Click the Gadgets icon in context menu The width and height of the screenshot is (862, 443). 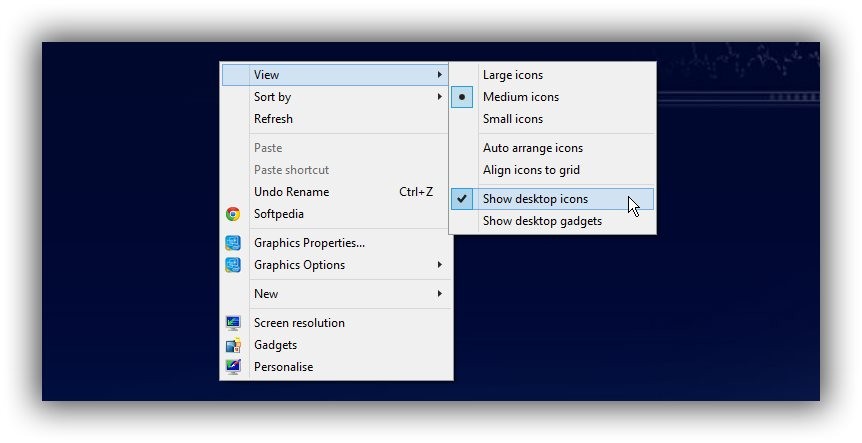point(233,345)
